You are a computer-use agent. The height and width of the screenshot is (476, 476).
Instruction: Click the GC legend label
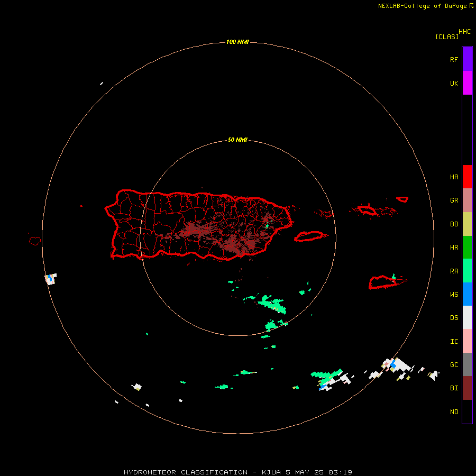(454, 365)
